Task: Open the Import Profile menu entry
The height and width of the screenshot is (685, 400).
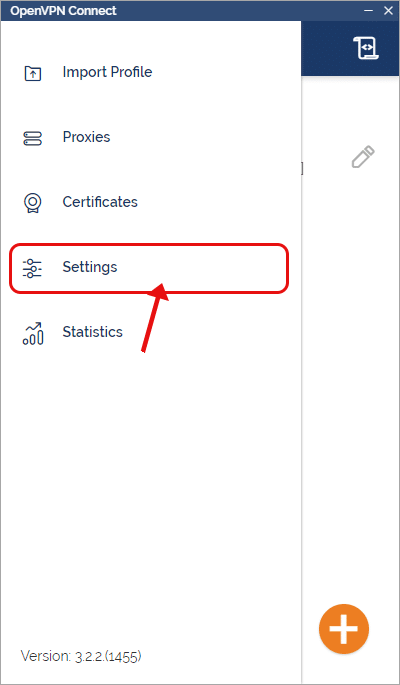Action: [107, 72]
